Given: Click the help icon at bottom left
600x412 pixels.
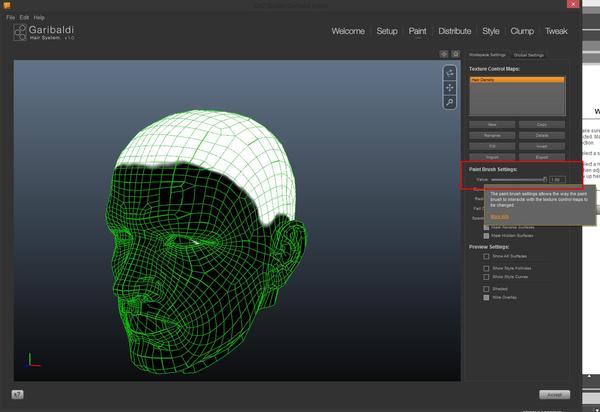Looking at the screenshot, I should tap(19, 394).
